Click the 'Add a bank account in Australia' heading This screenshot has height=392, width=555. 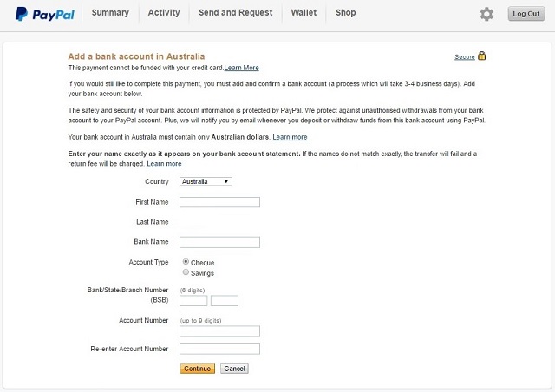point(136,56)
